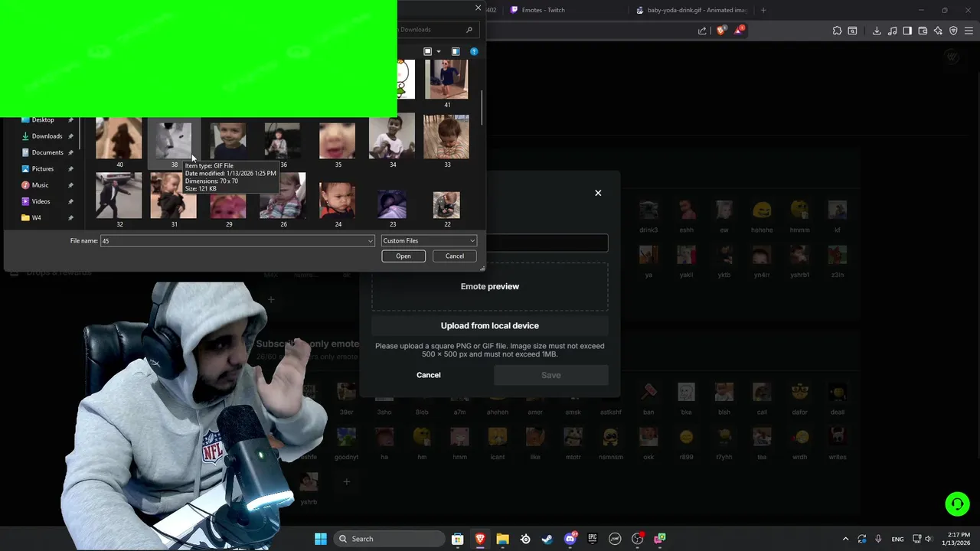
Task: Open Epic Games launcher from the taskbar
Action: [593, 539]
